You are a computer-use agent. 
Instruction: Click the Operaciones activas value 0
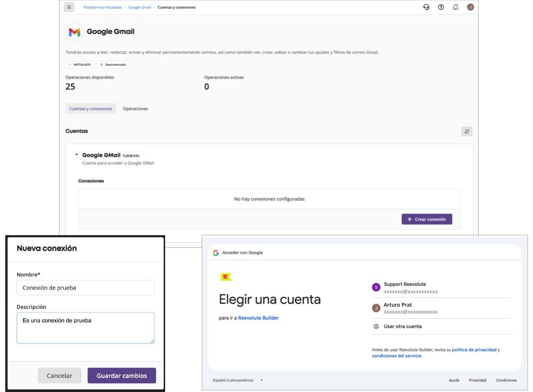point(207,87)
